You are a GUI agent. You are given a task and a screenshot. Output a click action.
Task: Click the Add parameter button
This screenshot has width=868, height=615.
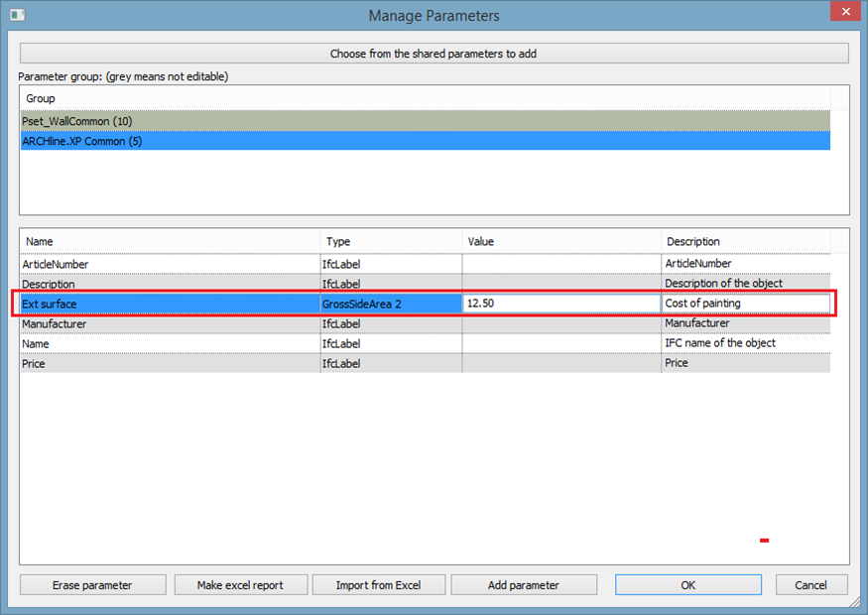tap(523, 585)
